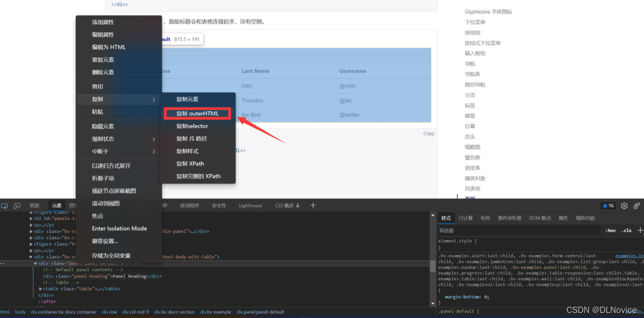644x318 pixels.
Task: Select div.bs-example in the breadcrumb bar
Action: point(215,312)
